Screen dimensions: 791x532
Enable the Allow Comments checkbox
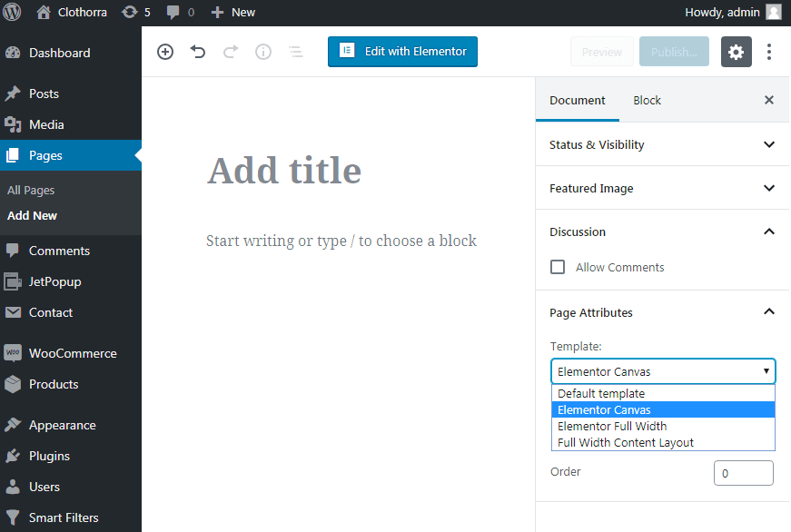558,267
